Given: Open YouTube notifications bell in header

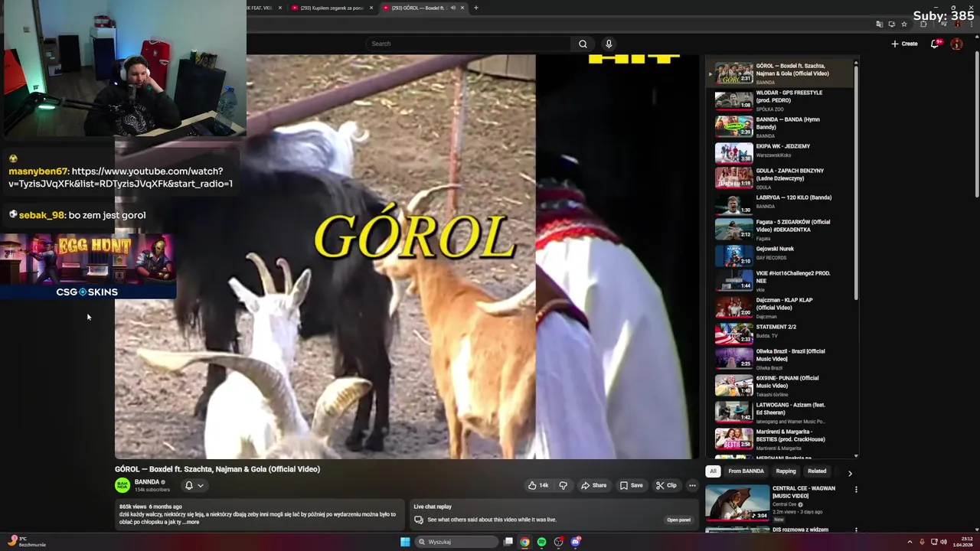Looking at the screenshot, I should point(935,44).
